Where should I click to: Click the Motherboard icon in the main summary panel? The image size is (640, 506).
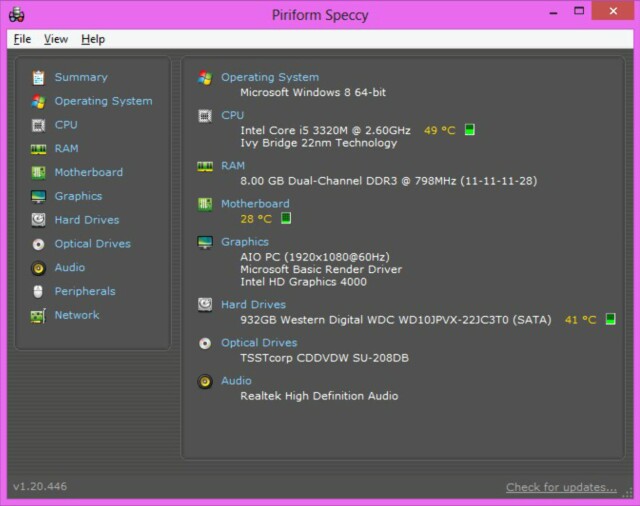tap(205, 204)
